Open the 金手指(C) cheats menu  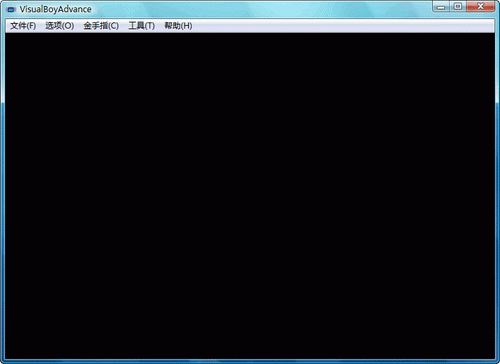pyautogui.click(x=101, y=26)
